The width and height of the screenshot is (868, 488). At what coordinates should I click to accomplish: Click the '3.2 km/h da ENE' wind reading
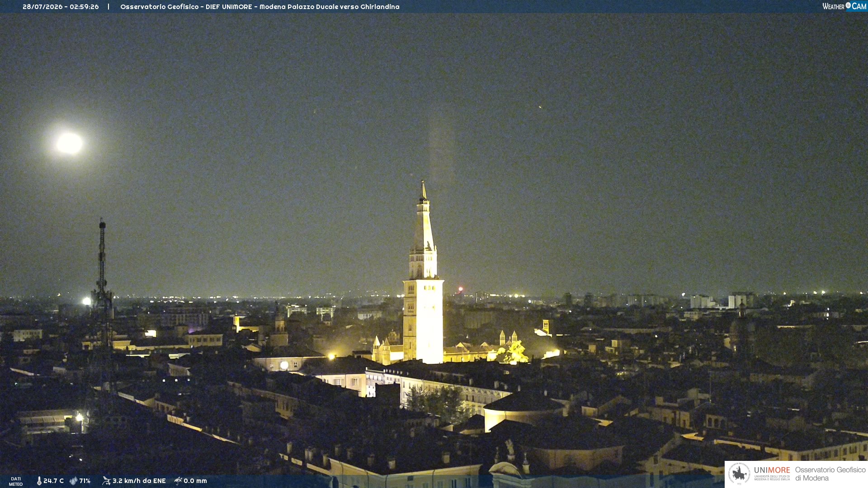coord(139,481)
